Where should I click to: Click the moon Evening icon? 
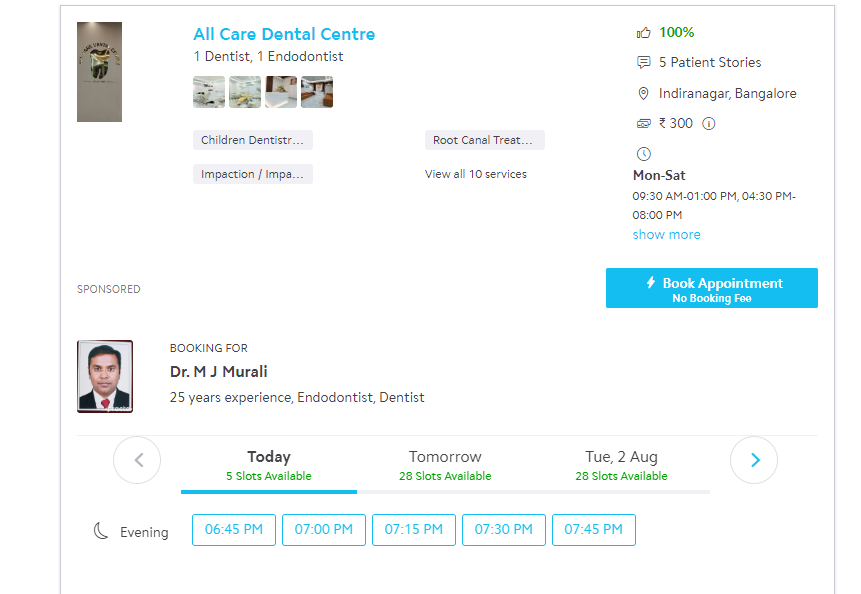point(101,531)
